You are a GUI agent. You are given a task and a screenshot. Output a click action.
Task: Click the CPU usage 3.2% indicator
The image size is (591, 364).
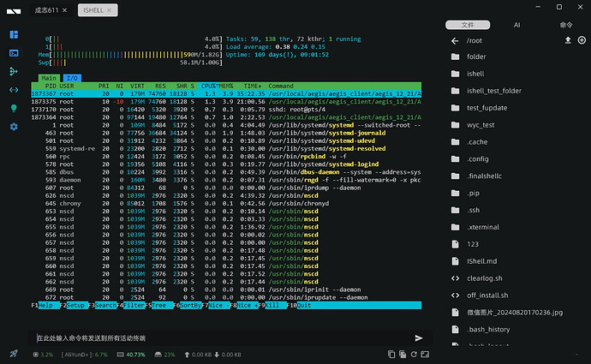(x=43, y=355)
